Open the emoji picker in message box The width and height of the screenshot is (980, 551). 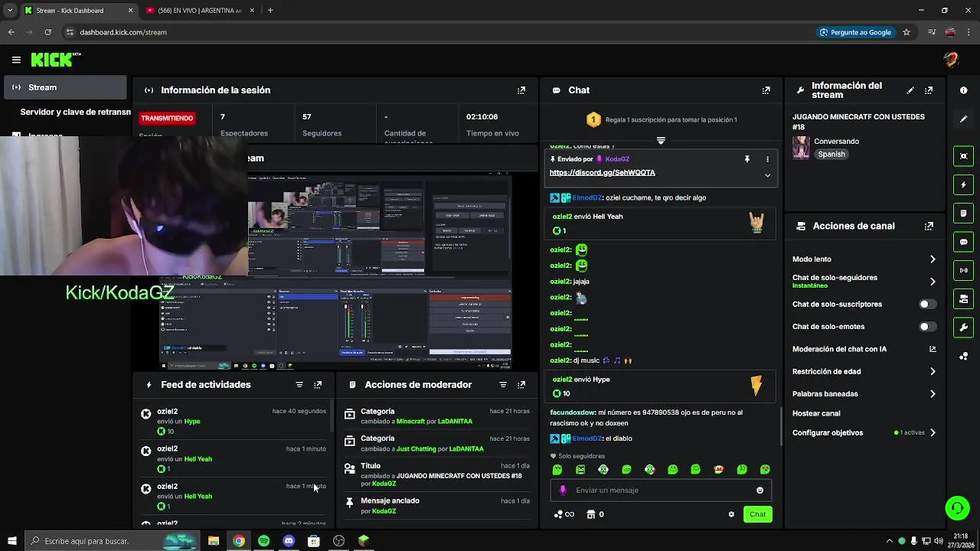759,491
